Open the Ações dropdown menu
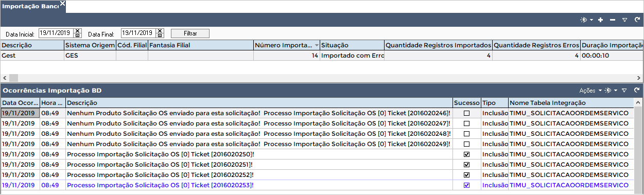644x195 pixels. pyautogui.click(x=590, y=91)
